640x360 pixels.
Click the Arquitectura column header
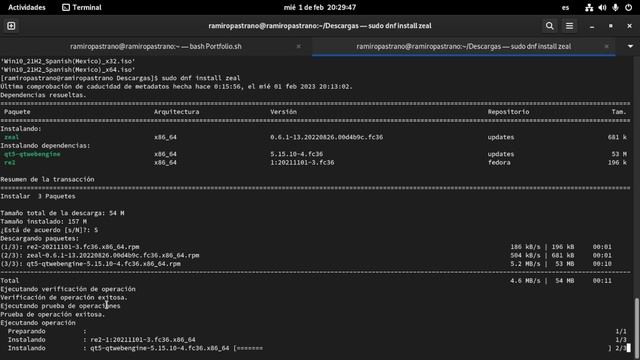point(177,112)
